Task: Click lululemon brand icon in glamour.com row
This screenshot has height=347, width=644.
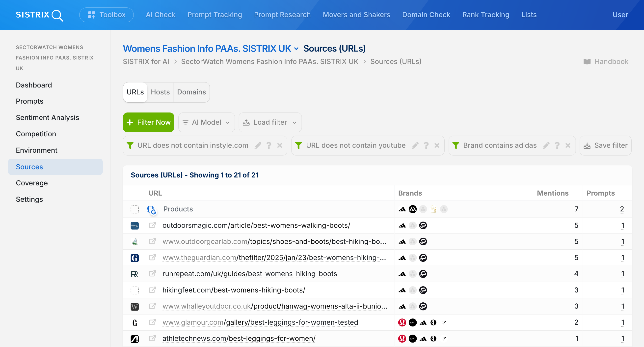Action: point(402,323)
